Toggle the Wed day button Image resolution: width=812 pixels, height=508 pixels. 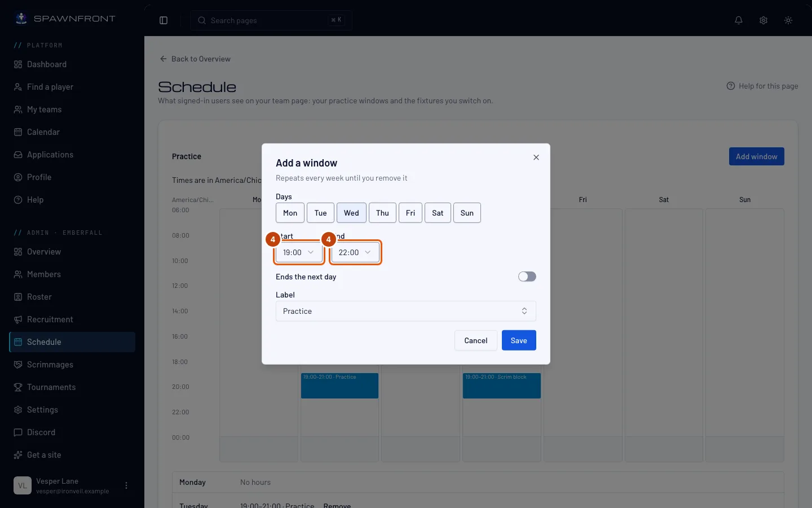tap(351, 213)
